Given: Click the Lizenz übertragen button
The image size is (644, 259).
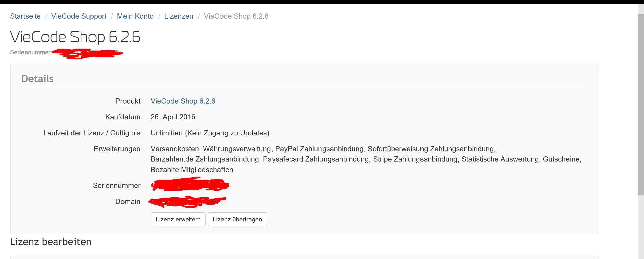Looking at the screenshot, I should [237, 219].
